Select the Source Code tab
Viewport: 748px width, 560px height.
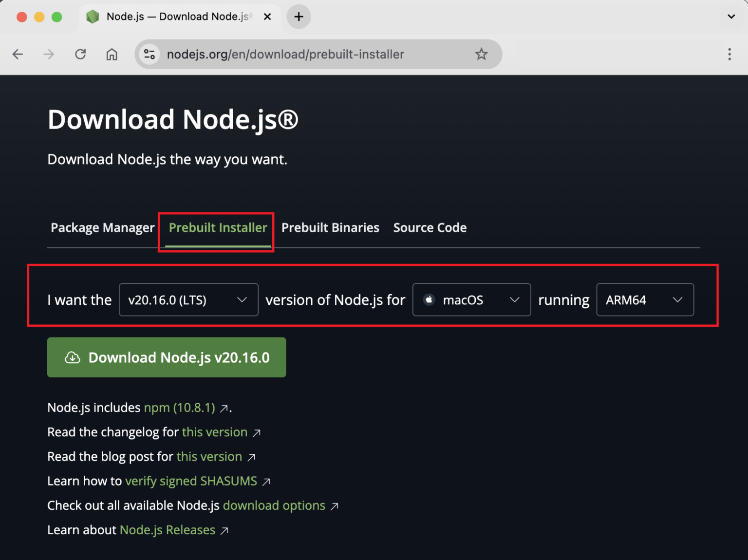coord(430,227)
